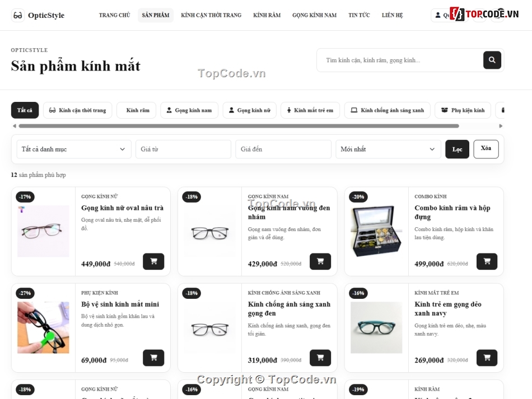Click the -27% discount badge

point(25,293)
